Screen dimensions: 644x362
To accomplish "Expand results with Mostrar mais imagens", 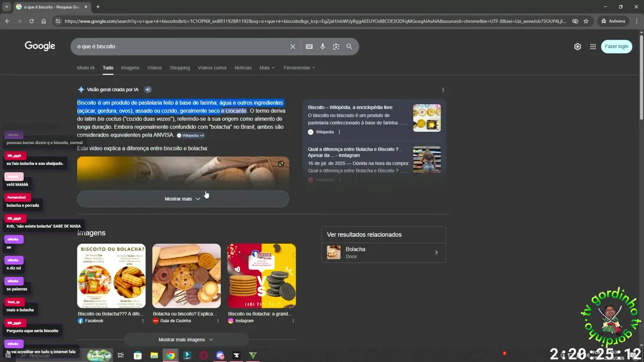I will pos(186,339).
